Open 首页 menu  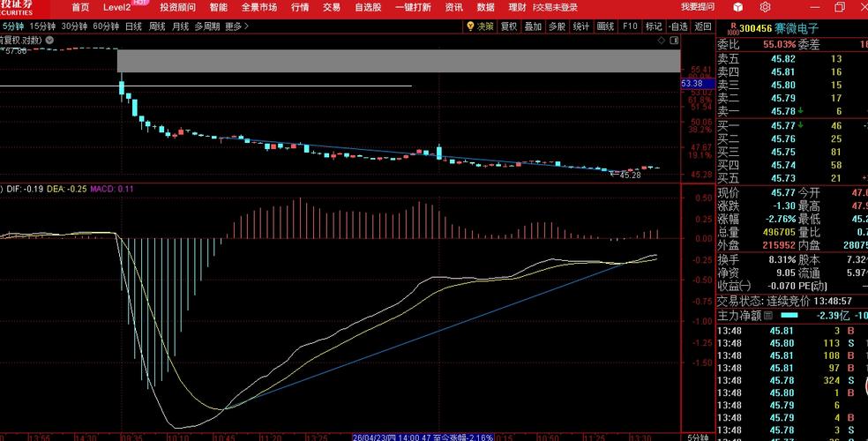(80, 7)
